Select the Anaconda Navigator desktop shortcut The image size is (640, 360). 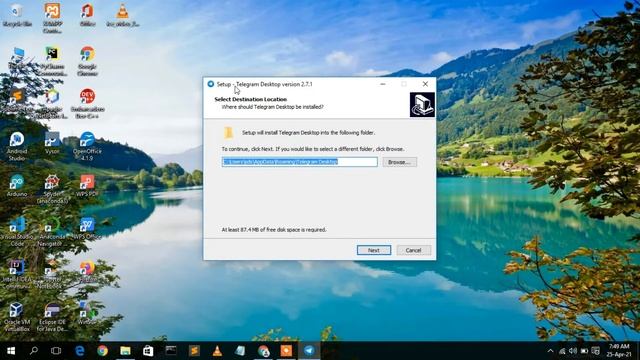pyautogui.click(x=52, y=232)
